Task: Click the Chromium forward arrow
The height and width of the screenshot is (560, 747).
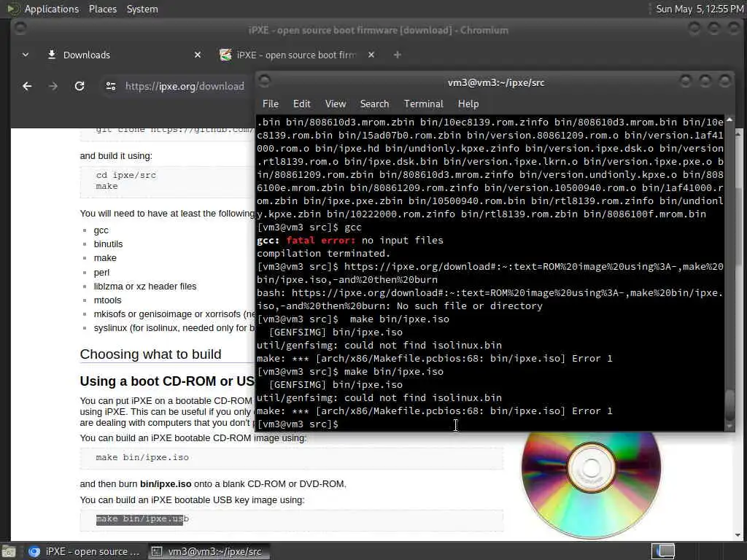Action: tap(53, 86)
